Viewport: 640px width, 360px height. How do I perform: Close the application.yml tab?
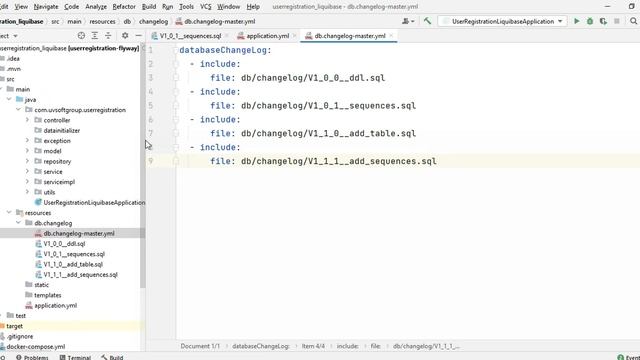pos(294,36)
